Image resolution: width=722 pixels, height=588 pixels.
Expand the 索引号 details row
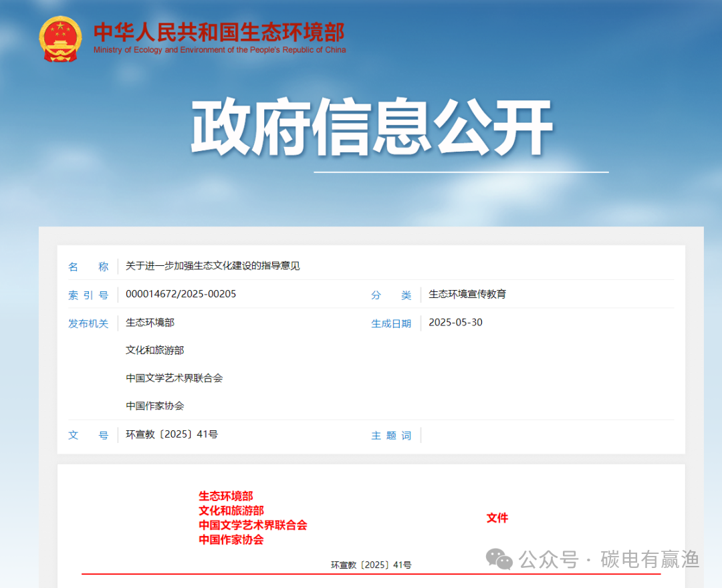coord(88,294)
